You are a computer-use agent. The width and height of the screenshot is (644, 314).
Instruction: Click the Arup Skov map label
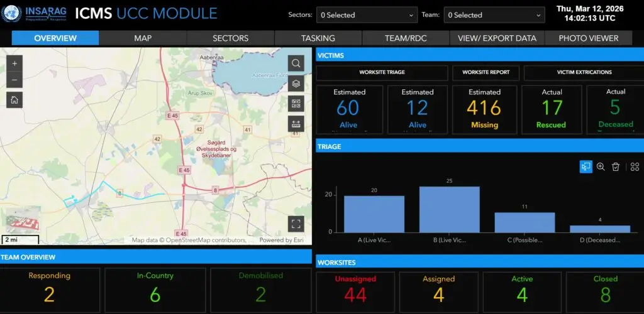pos(200,93)
